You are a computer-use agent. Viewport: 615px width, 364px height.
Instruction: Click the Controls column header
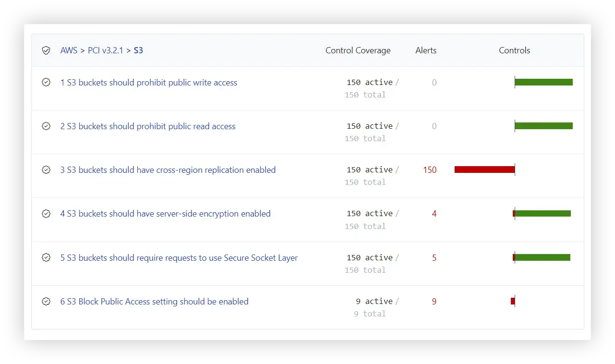pos(515,50)
